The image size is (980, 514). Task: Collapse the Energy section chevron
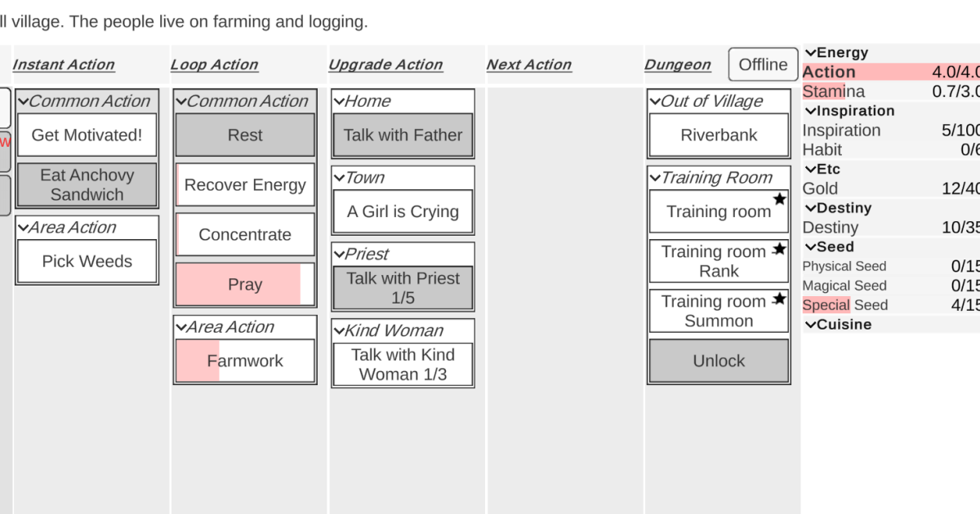tap(810, 53)
